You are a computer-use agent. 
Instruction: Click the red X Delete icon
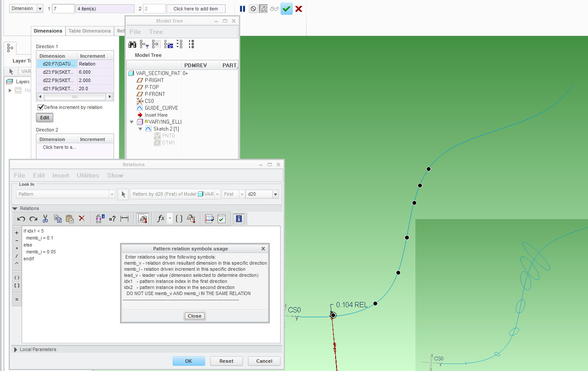point(82,219)
